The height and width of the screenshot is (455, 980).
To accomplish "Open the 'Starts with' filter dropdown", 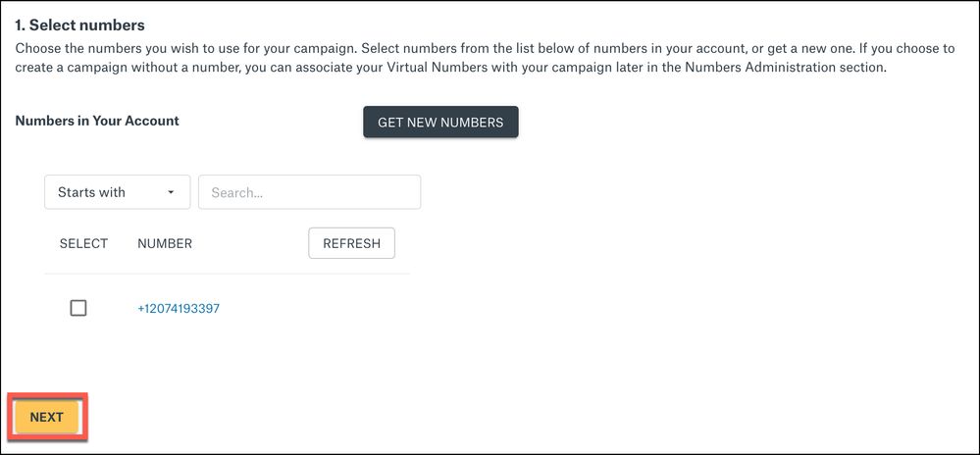I will [117, 192].
